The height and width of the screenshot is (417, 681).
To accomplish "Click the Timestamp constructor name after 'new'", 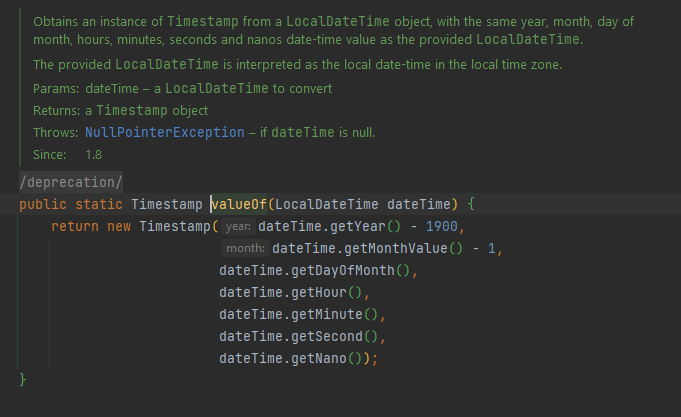I will (x=175, y=226).
